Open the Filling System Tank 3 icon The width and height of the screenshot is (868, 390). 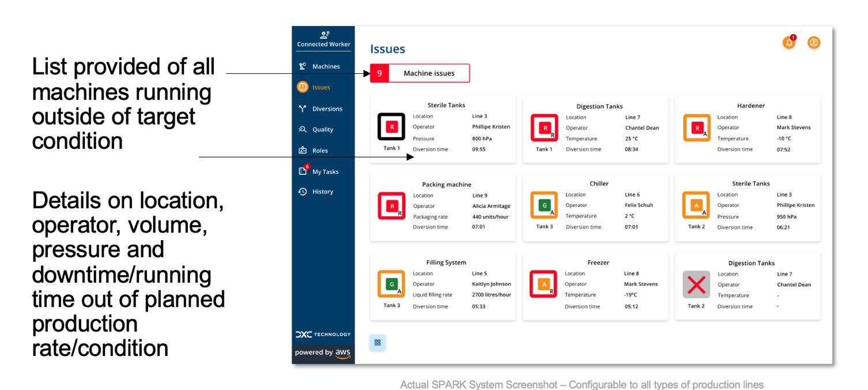point(391,284)
